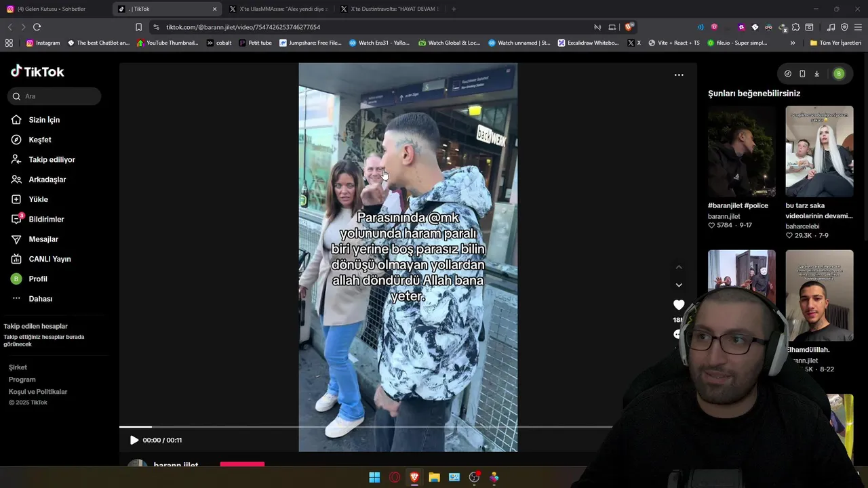The image size is (868, 488).
Task: Open OBS Studio from taskbar
Action: [474, 477]
